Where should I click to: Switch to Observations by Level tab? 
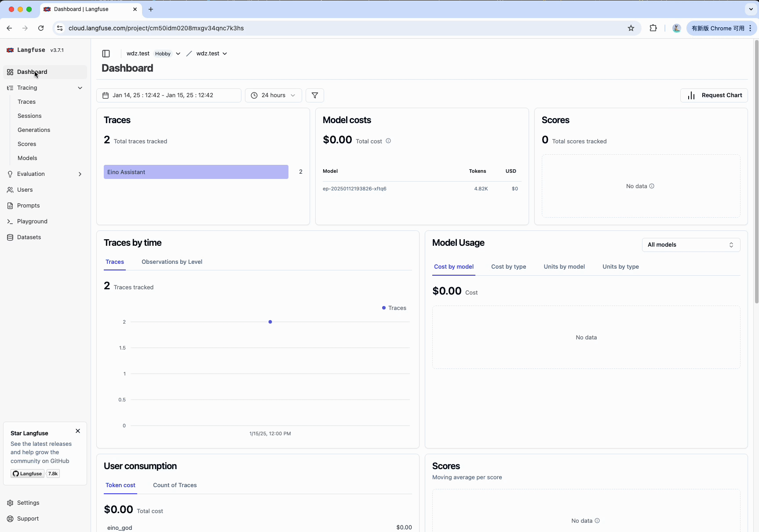click(172, 262)
